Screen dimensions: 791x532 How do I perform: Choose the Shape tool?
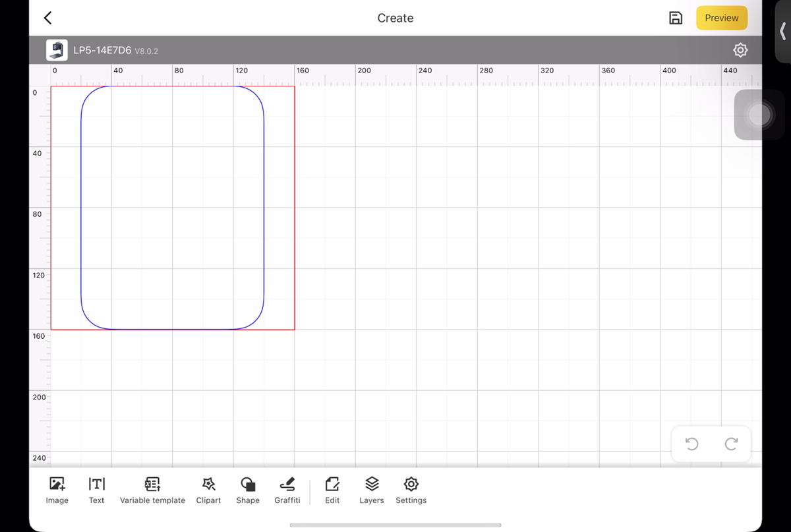point(248,491)
